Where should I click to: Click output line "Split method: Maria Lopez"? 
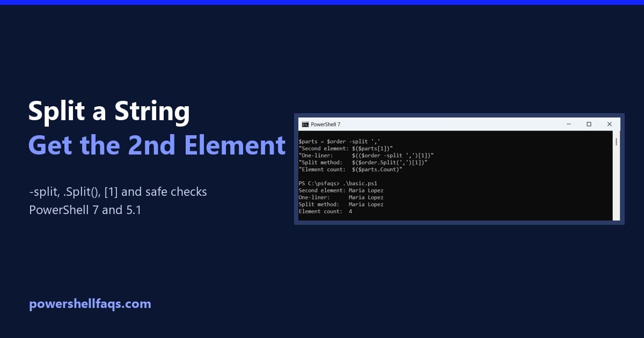click(341, 204)
